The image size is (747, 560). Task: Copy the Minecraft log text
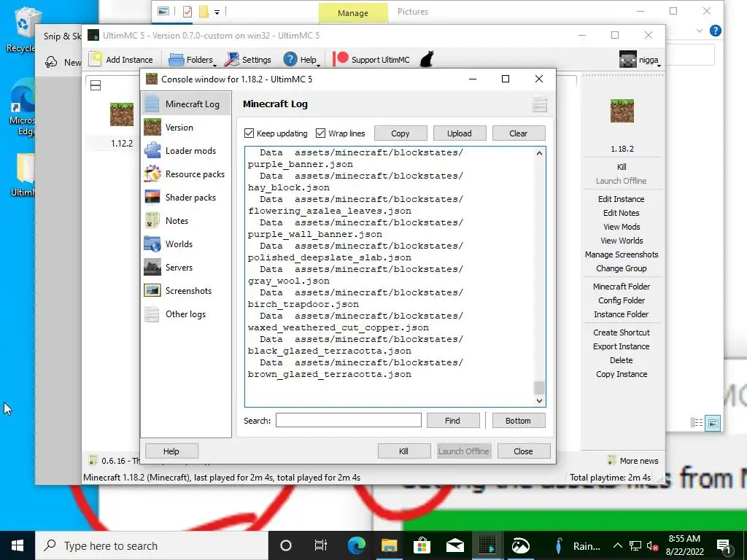[x=400, y=133]
